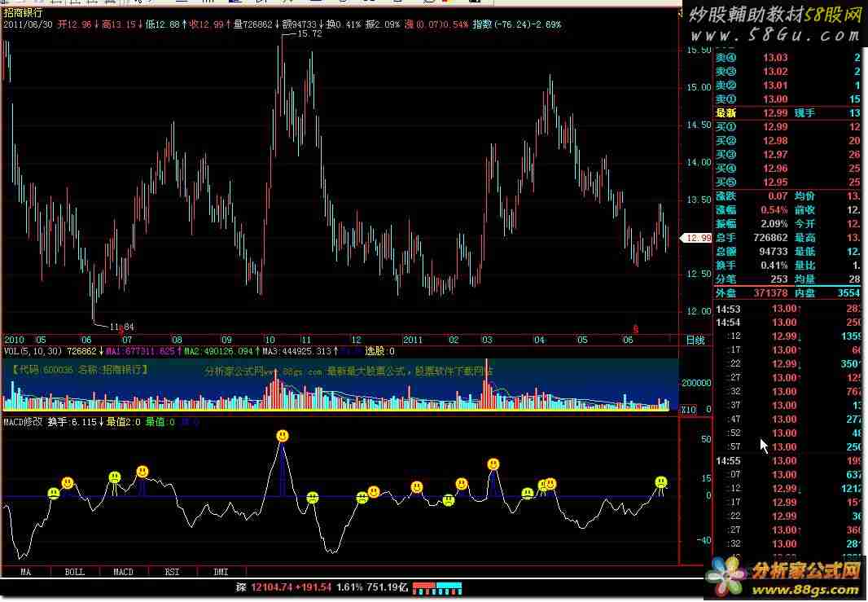Click the last smiley marker at the right end of the MACD curve
Image resolution: width=868 pixels, height=602 pixels.
click(x=661, y=481)
